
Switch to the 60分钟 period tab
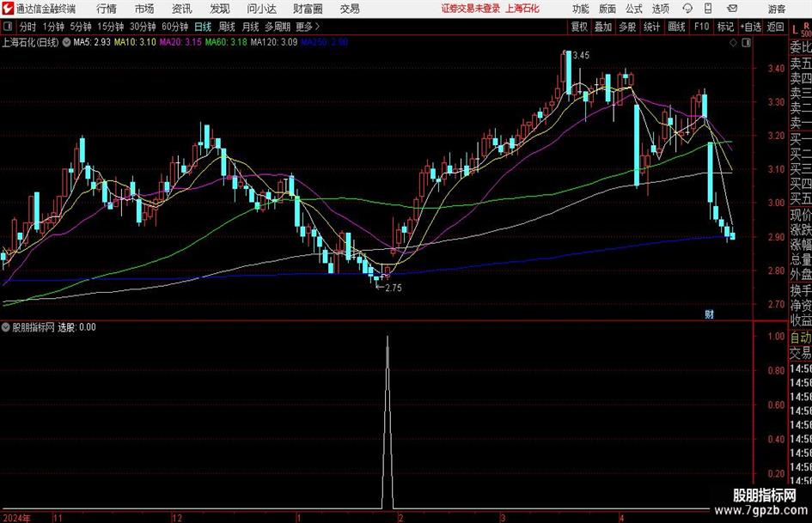pyautogui.click(x=174, y=27)
